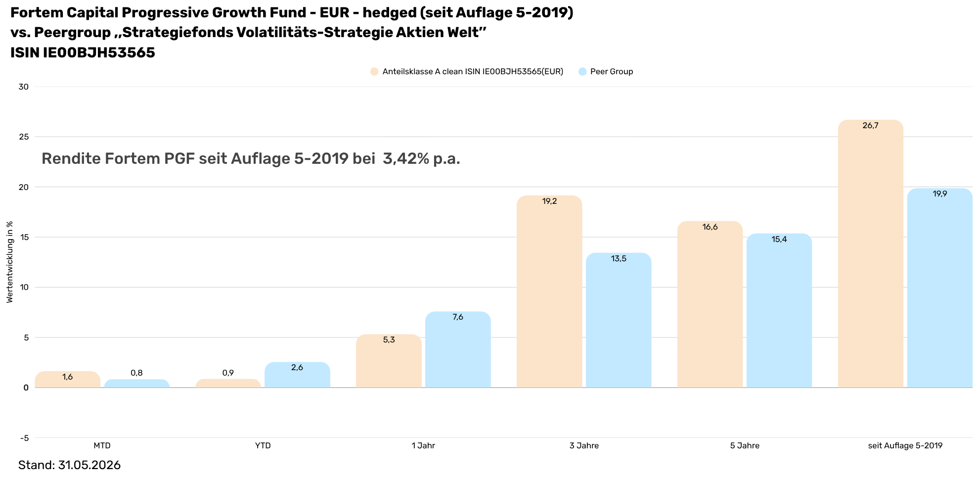The image size is (980, 479).
Task: Select legend label 'Anteilsklasse A clean ISIN IE00BJH53565(EUR)'
Action: (473, 72)
